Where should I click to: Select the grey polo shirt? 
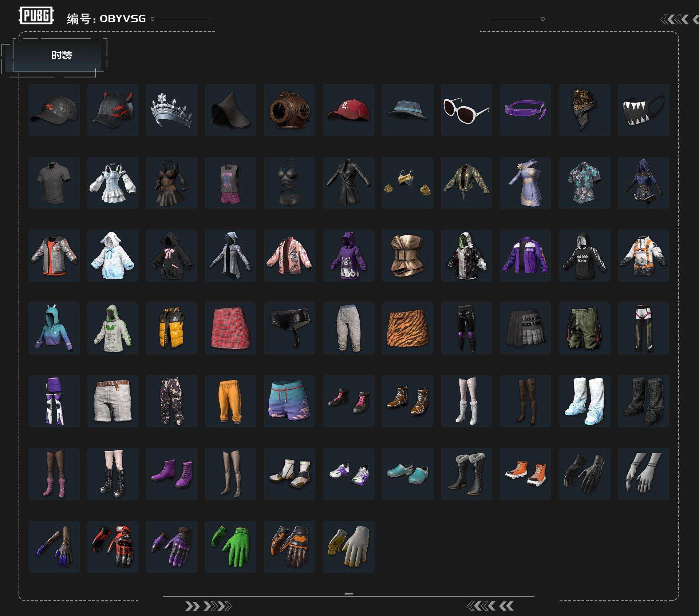coord(54,183)
